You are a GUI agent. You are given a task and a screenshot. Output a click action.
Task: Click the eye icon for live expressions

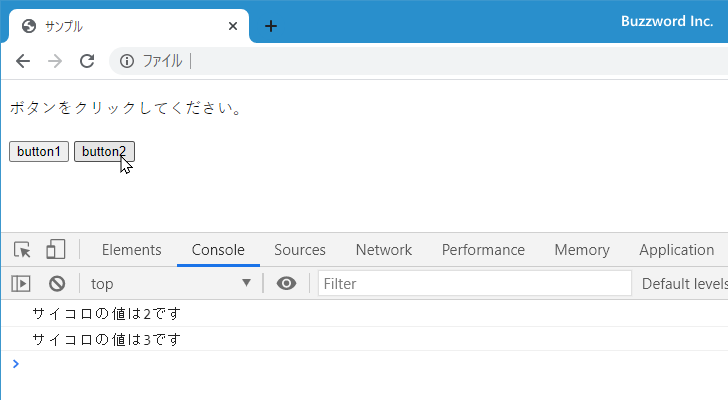286,284
